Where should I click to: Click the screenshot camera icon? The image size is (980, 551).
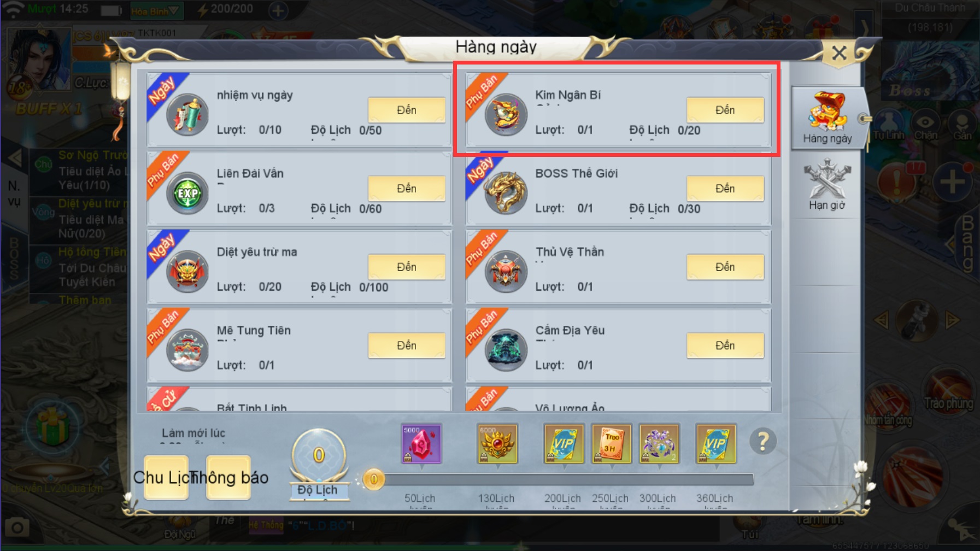tap(17, 528)
